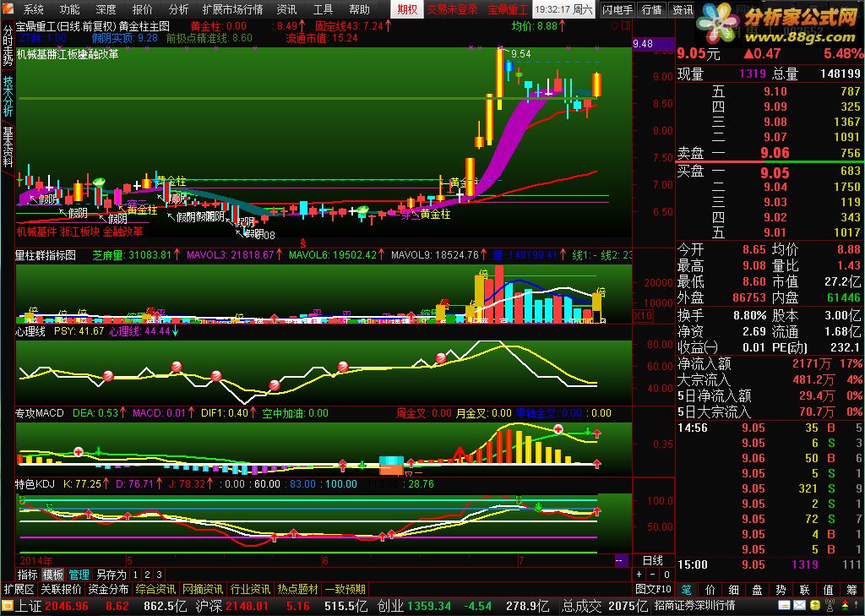Open the 分析 menu
This screenshot has width=865, height=616.
(179, 9)
